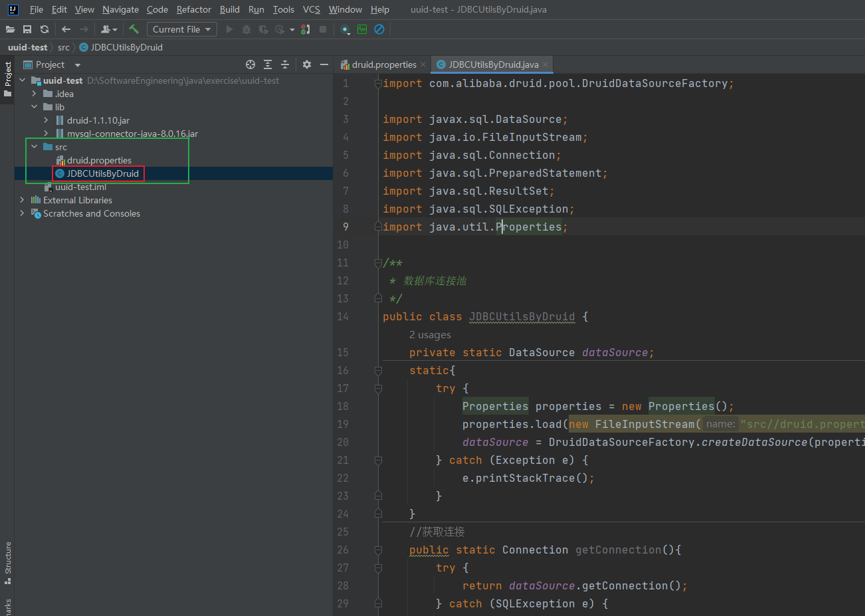This screenshot has width=865, height=616.
Task: Switch to JDBCUtilsByDruid.java editor tab
Action: click(493, 64)
